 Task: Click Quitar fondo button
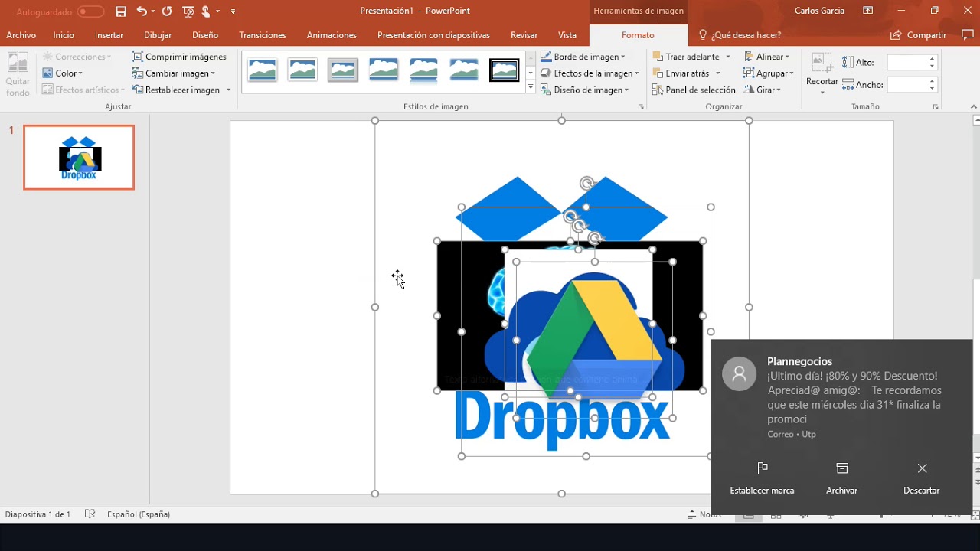(18, 75)
